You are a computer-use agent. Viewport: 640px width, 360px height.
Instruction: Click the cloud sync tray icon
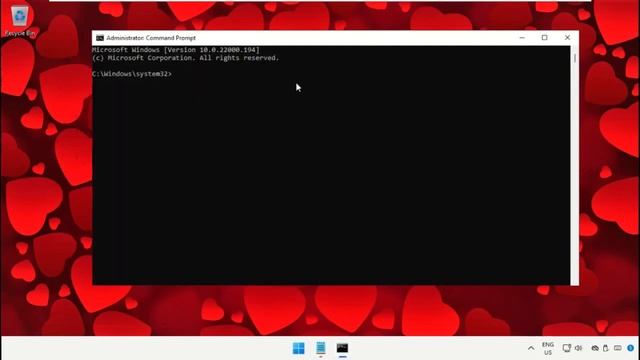coord(595,348)
